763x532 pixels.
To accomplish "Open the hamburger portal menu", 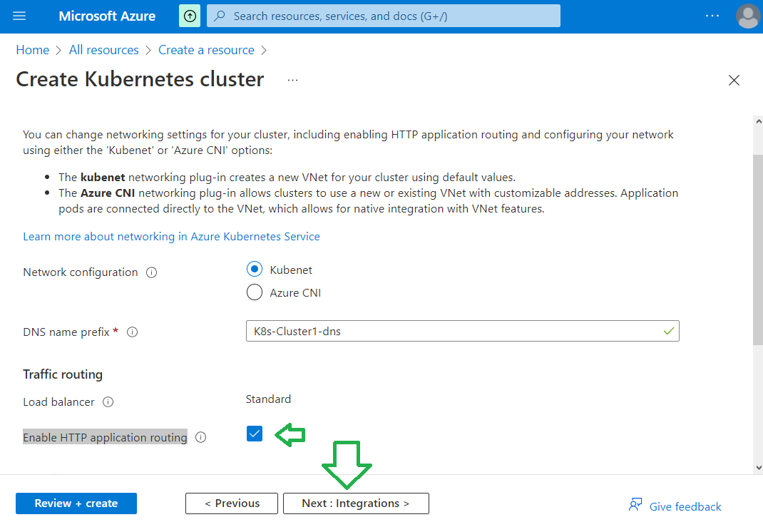I will (19, 16).
